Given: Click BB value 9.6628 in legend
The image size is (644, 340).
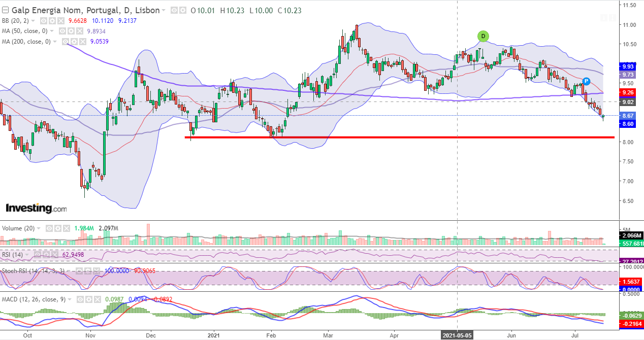Looking at the screenshot, I should (78, 21).
